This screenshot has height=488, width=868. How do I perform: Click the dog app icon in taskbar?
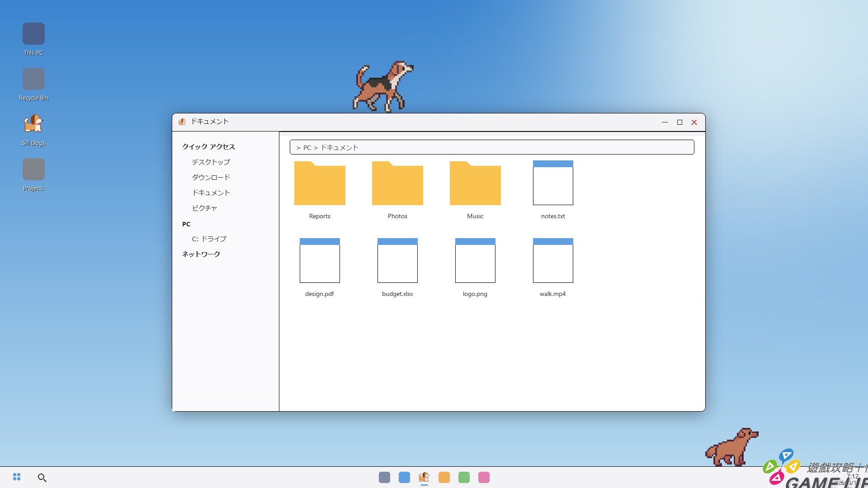coord(424,477)
